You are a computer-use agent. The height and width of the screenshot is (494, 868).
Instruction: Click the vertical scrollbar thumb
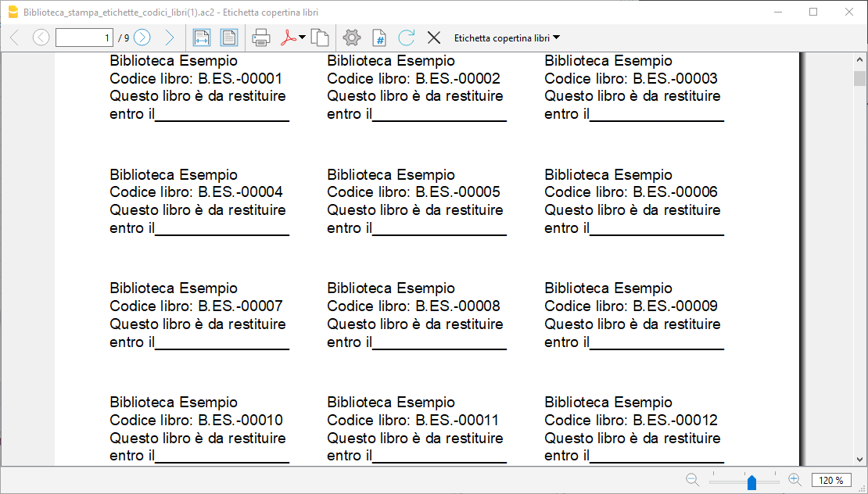(860, 79)
